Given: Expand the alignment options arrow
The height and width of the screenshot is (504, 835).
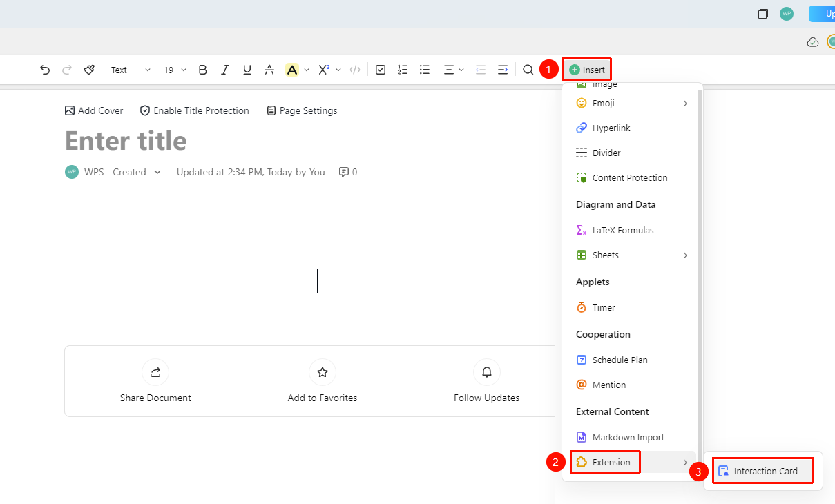Looking at the screenshot, I should tap(461, 70).
